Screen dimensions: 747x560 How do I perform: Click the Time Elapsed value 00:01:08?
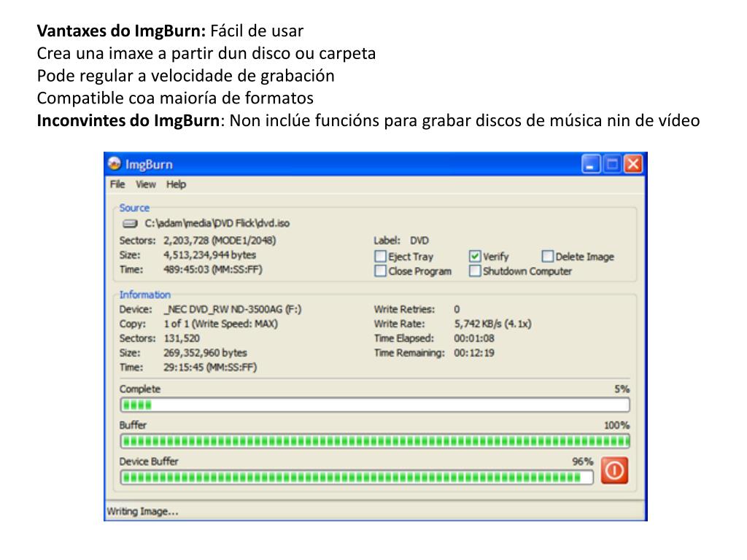coord(474,338)
